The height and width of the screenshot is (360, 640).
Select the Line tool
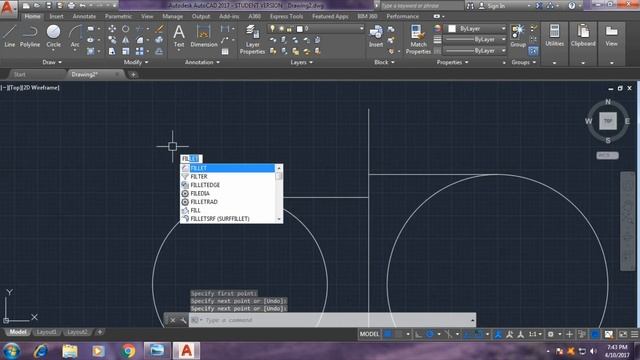(x=9, y=36)
